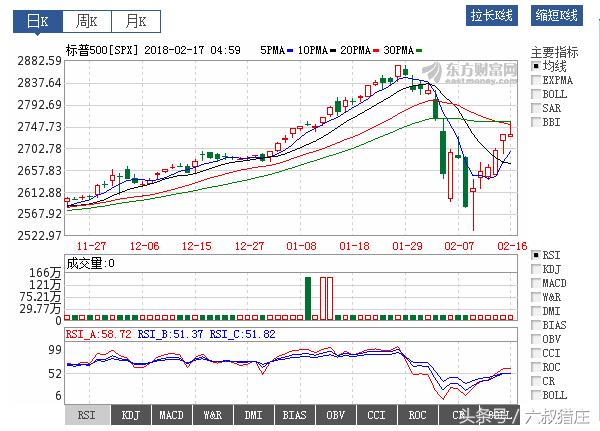Open the 周K weekly chart tab
Image resolution: width=600 pixels, height=431 pixels.
click(x=85, y=20)
